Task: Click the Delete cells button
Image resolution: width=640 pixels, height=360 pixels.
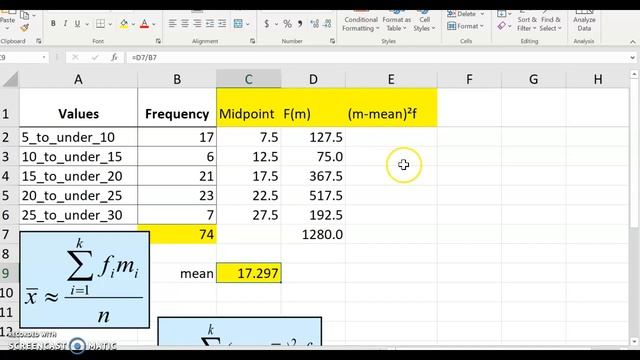Action: [465, 14]
